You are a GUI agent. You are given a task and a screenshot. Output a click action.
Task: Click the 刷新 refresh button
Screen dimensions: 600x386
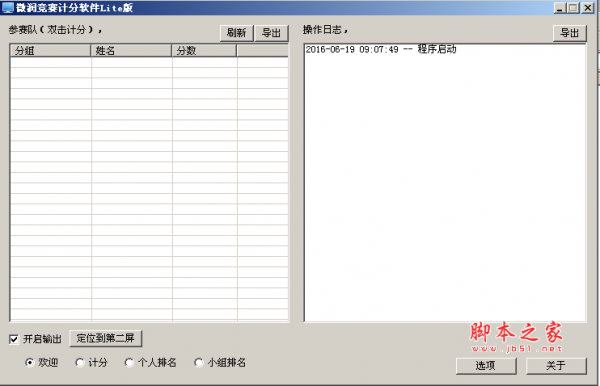point(236,33)
